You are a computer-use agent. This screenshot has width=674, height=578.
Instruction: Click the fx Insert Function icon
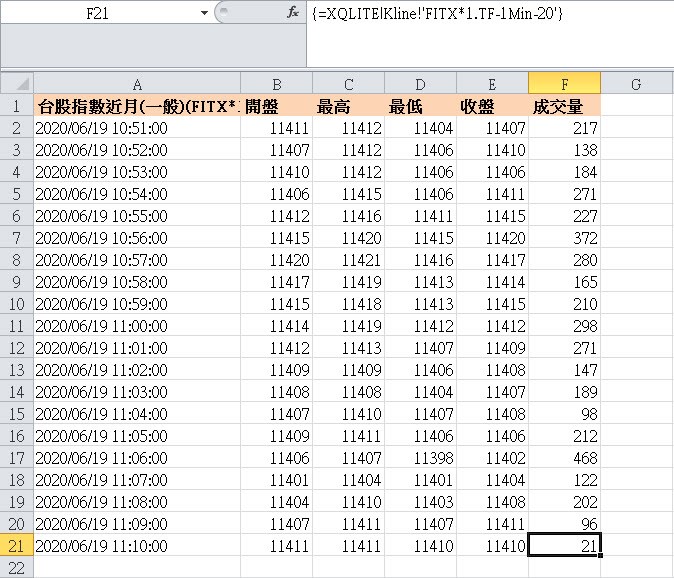coord(293,13)
